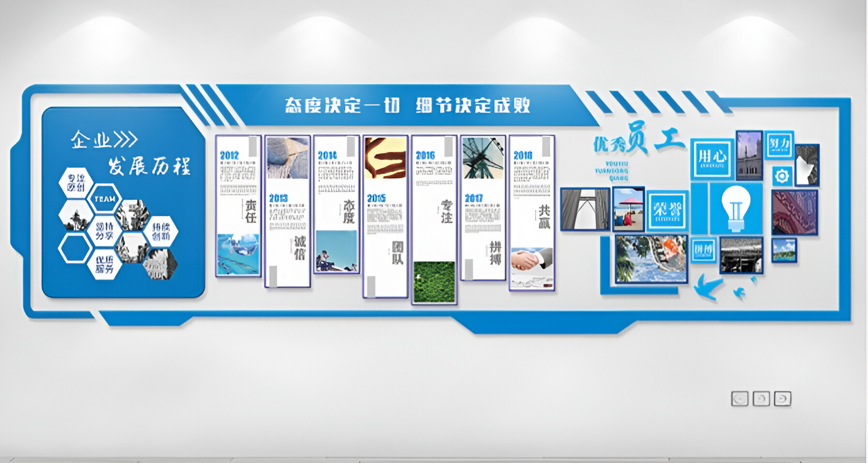
Task: Click the 态度决定一切 slogan banner
Action: coord(407,105)
